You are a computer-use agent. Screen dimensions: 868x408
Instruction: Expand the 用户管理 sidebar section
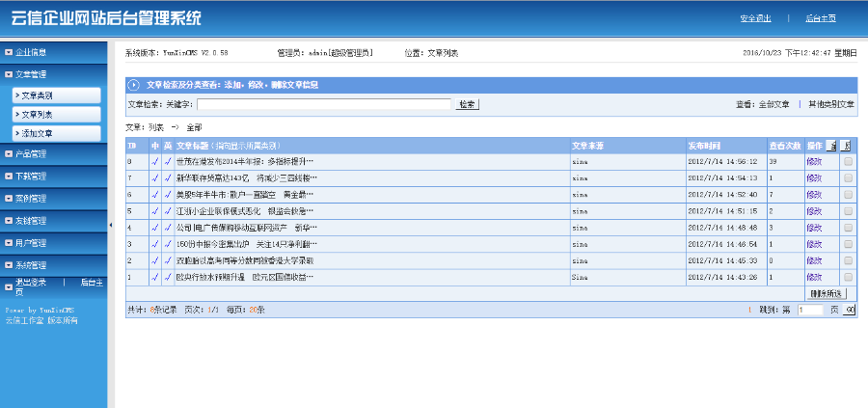54,243
